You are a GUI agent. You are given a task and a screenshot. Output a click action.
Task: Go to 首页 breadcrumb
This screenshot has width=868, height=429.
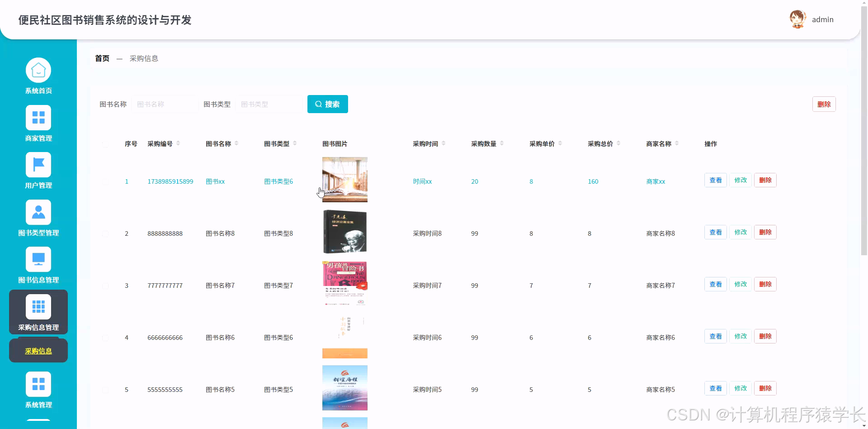coord(102,58)
